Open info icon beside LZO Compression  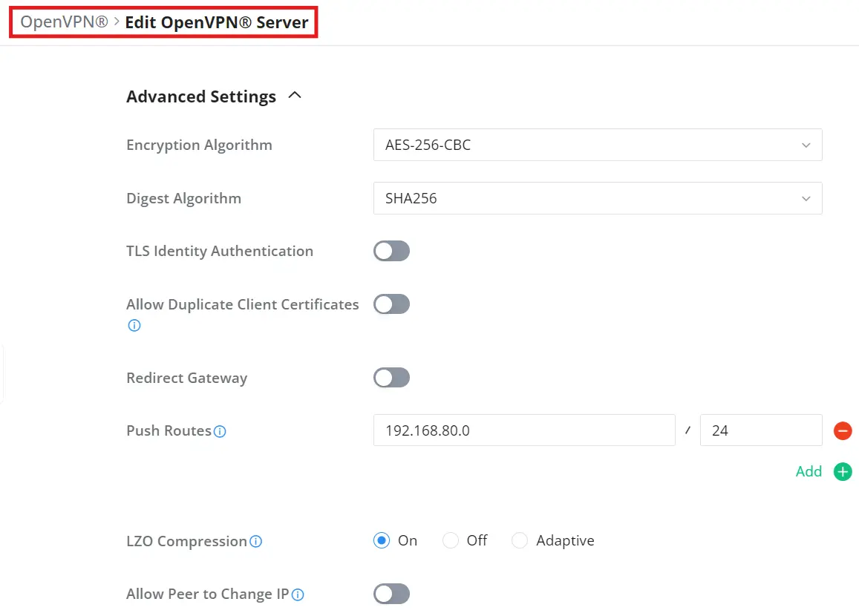click(x=256, y=542)
